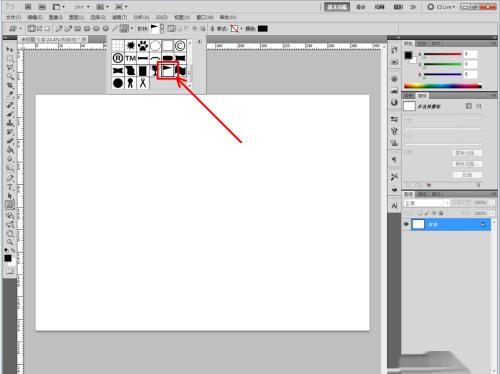Show more workspaces via double chevron

pyautogui.click(x=413, y=7)
